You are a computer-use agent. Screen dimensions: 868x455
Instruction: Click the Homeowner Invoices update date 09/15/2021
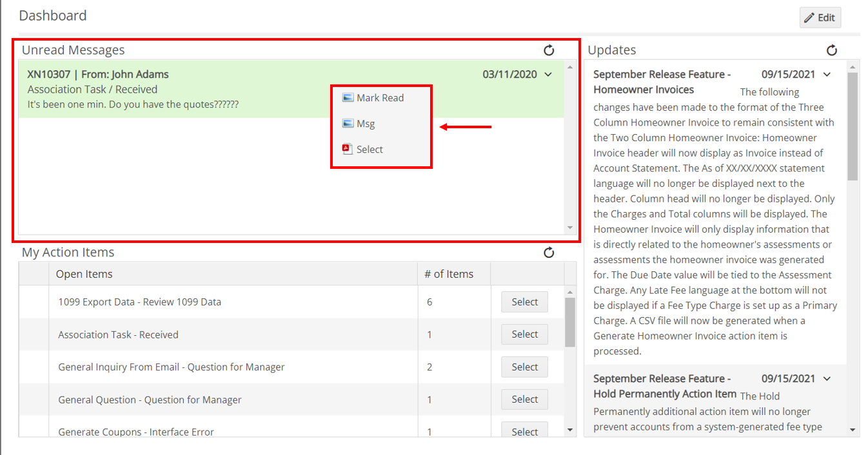point(789,75)
